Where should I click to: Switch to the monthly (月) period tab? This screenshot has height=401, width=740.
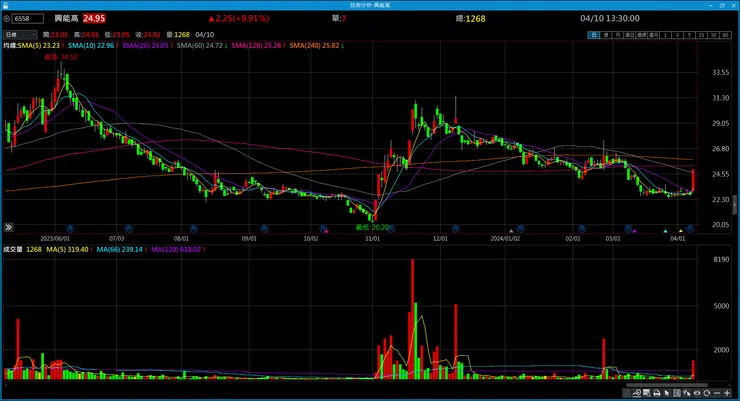618,35
